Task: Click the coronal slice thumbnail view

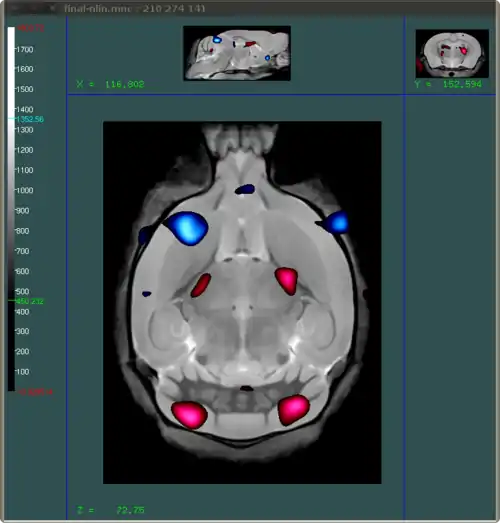Action: [x=452, y=54]
